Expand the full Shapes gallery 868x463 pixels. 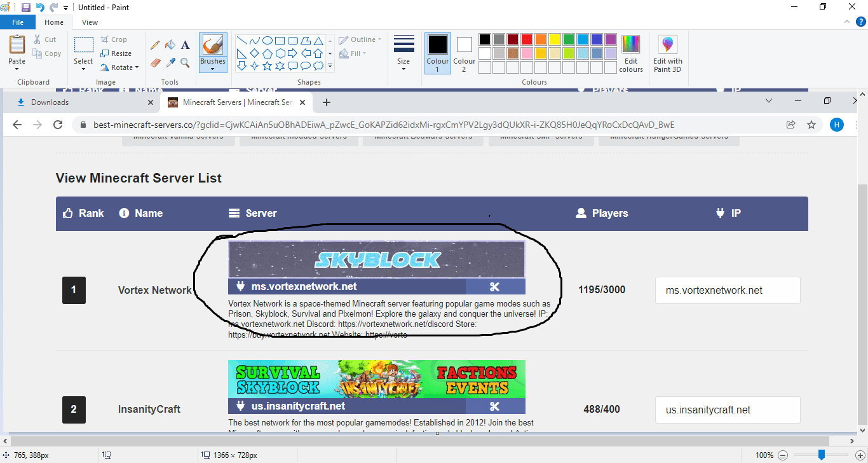pyautogui.click(x=330, y=66)
